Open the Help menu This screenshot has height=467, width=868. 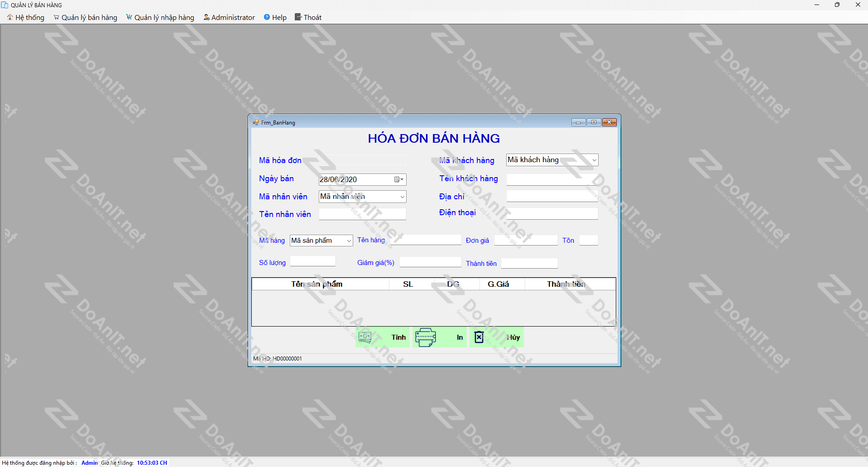click(275, 17)
